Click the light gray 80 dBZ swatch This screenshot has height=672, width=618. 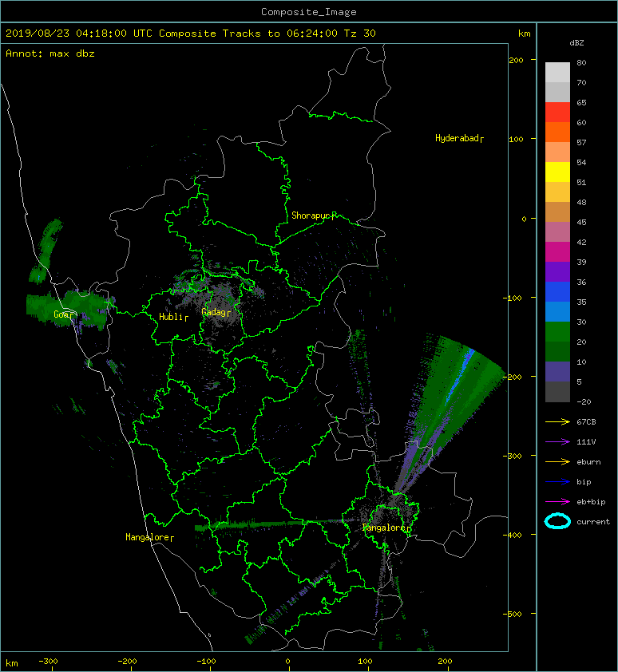557,72
